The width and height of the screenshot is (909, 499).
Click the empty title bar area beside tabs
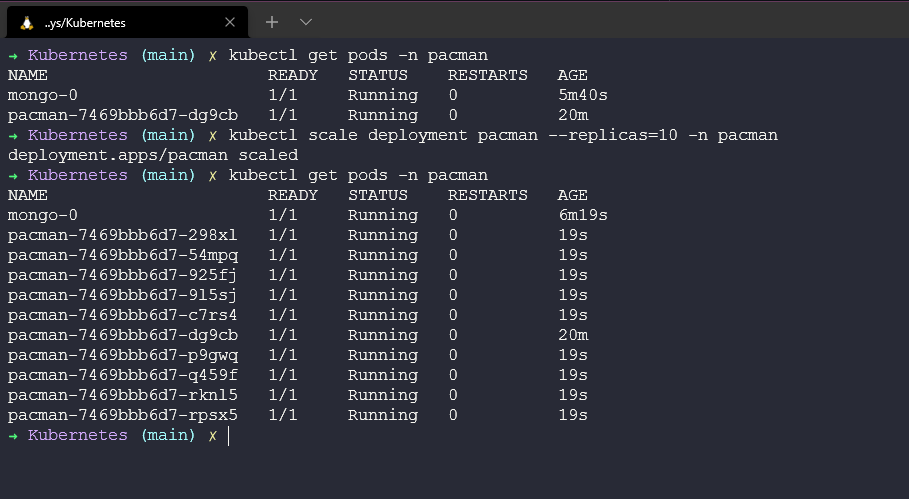point(600,20)
